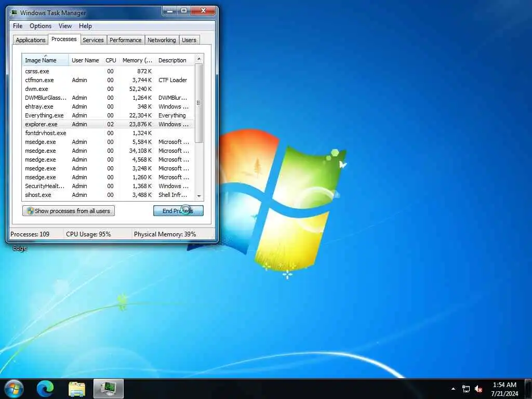The width and height of the screenshot is (532, 399).
Task: Click Show processes from all users
Action: coord(69,211)
